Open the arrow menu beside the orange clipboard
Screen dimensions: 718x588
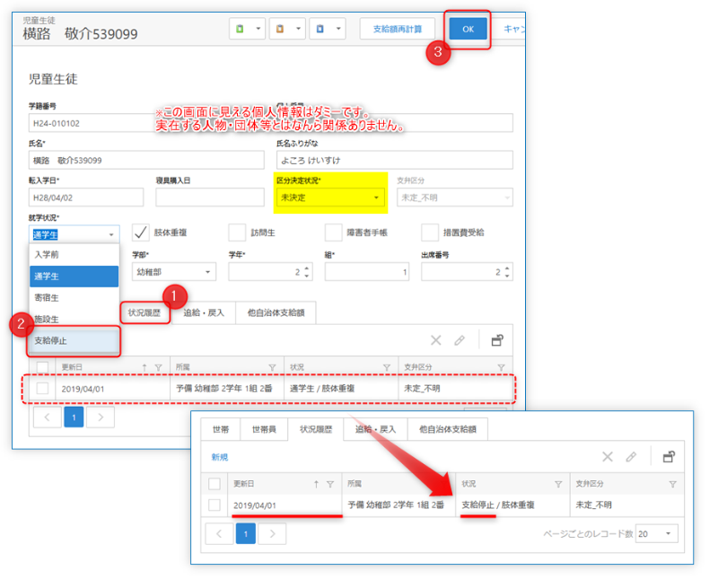pos(299,29)
